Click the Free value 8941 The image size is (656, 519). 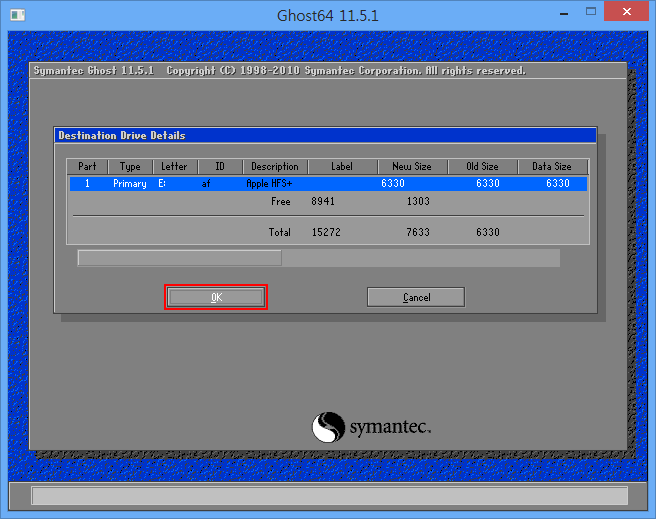tap(323, 202)
